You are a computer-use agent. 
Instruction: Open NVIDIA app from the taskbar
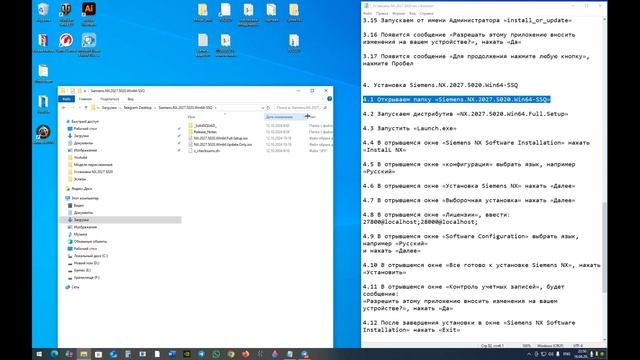coord(187,354)
